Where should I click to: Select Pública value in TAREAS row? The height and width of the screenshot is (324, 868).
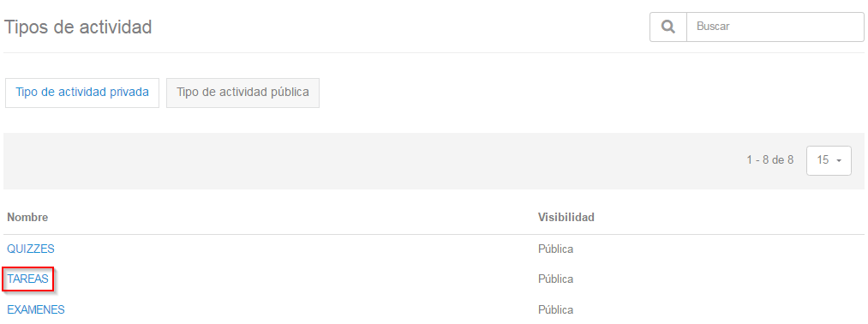click(x=555, y=279)
